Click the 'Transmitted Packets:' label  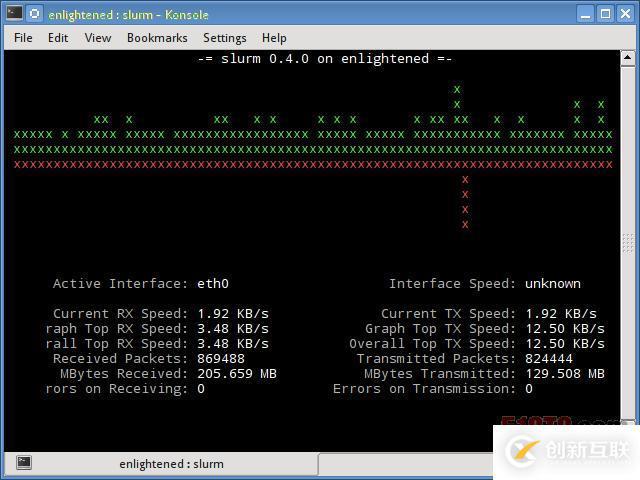[x=437, y=359]
